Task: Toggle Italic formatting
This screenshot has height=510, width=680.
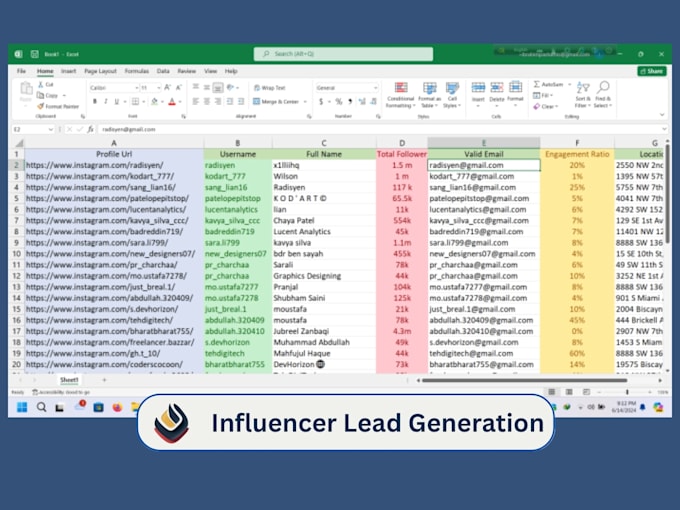Action: 105,101
